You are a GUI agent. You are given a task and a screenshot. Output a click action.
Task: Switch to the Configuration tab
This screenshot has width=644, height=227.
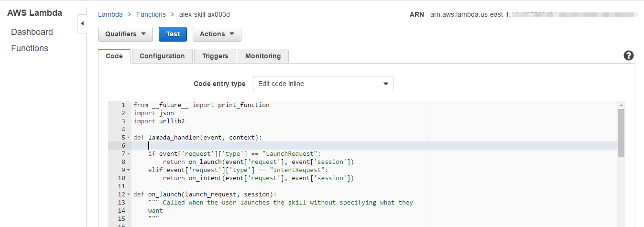click(x=162, y=56)
